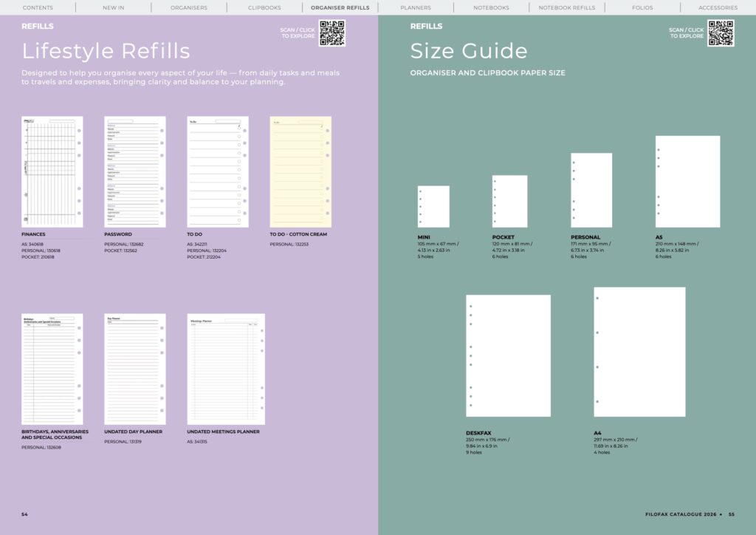Open the Planners tab
Screen dimensions: 756x535
click(416, 7)
